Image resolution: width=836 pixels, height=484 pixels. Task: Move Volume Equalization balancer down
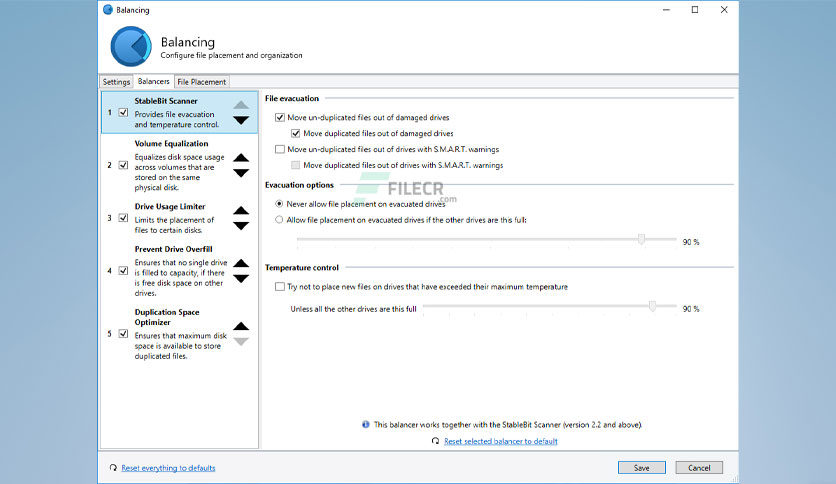pos(241,173)
